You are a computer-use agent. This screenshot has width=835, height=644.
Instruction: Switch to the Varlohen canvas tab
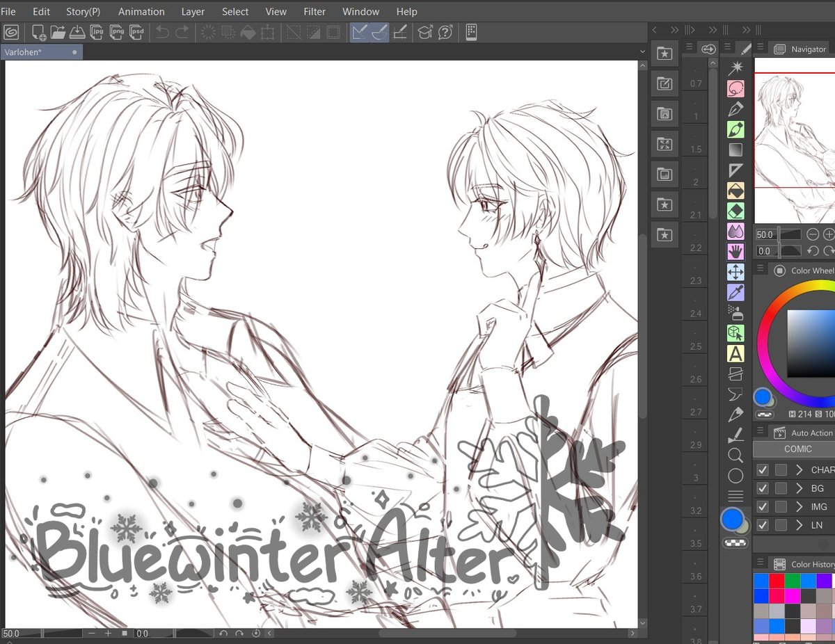pos(40,52)
